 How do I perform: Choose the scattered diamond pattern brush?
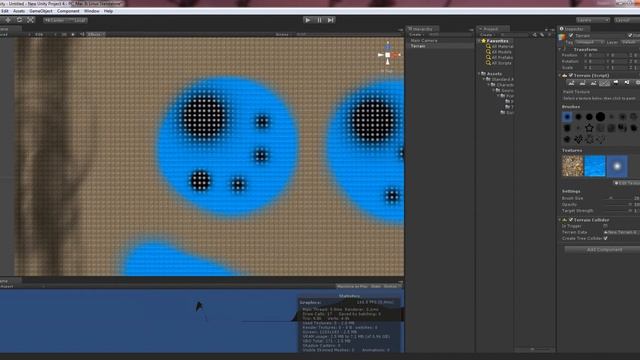tap(578, 139)
